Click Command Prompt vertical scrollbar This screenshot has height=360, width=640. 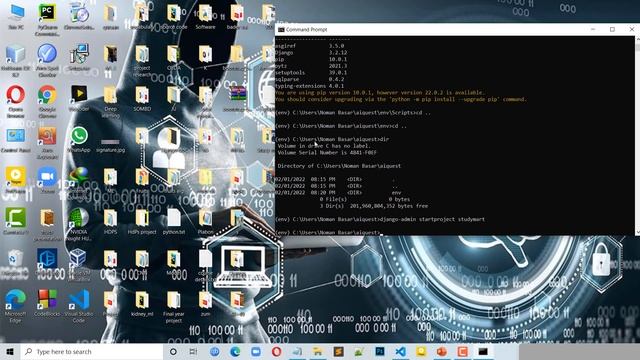pyautogui.click(x=638, y=135)
